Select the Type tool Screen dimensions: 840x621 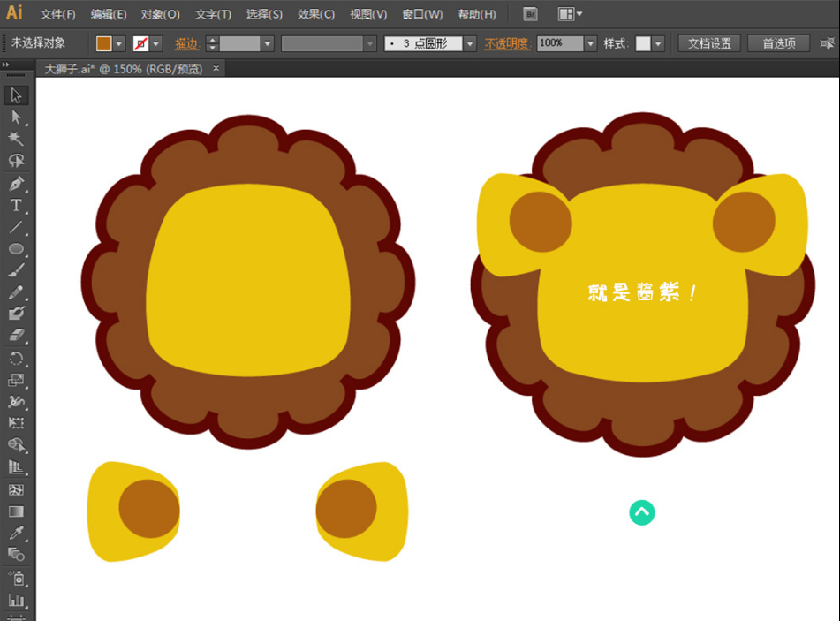point(16,205)
